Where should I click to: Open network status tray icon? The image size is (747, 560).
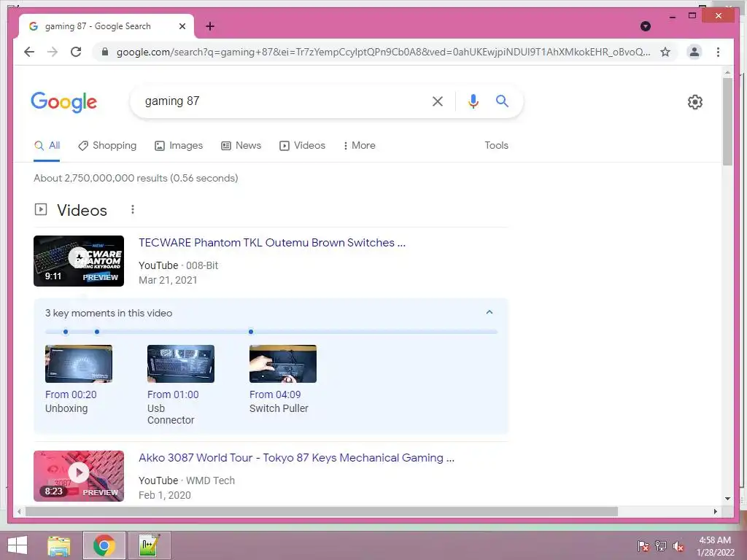tap(661, 545)
